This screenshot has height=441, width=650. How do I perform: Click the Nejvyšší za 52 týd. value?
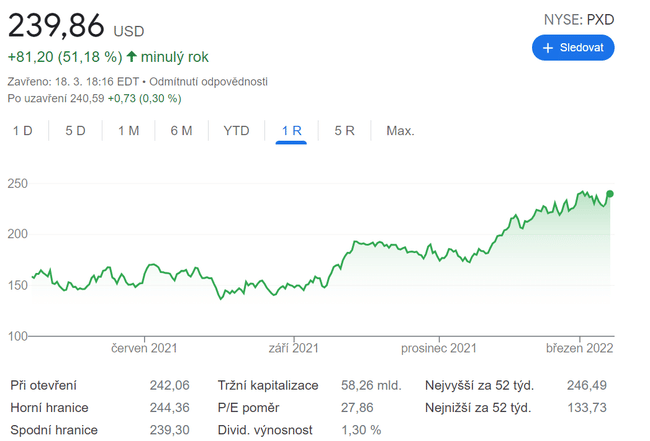(x=586, y=385)
